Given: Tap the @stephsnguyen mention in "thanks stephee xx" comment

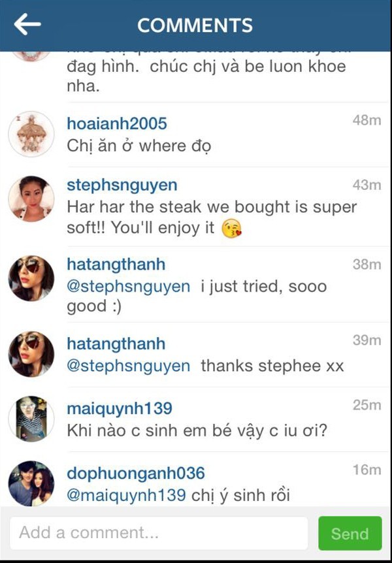Looking at the screenshot, I should coord(129,366).
